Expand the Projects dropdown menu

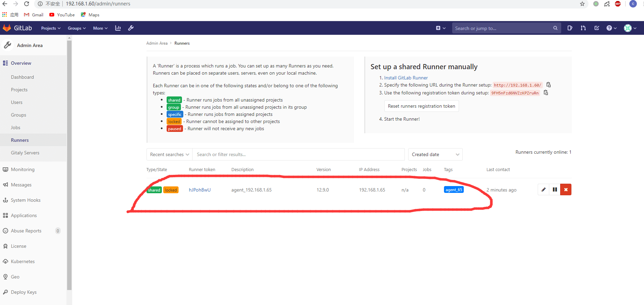click(x=51, y=28)
